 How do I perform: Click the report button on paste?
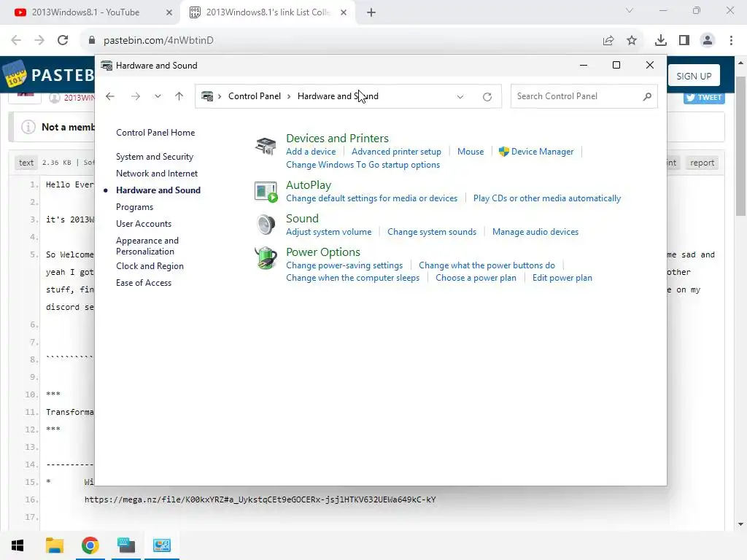tap(702, 163)
